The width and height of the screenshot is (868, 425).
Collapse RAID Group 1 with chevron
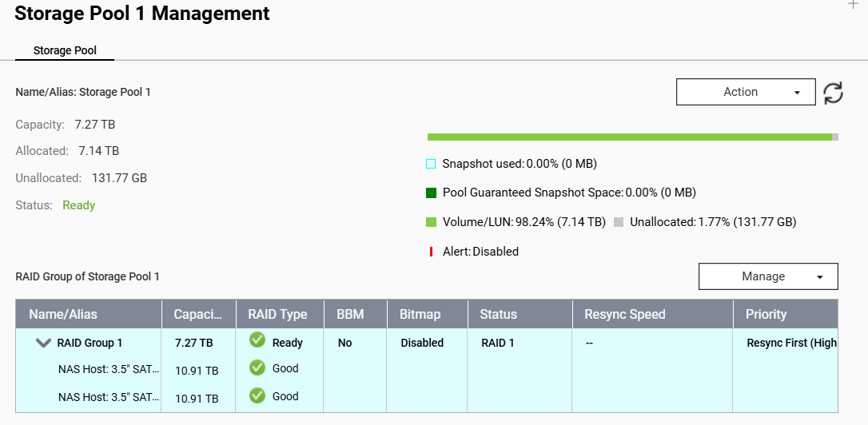[43, 343]
